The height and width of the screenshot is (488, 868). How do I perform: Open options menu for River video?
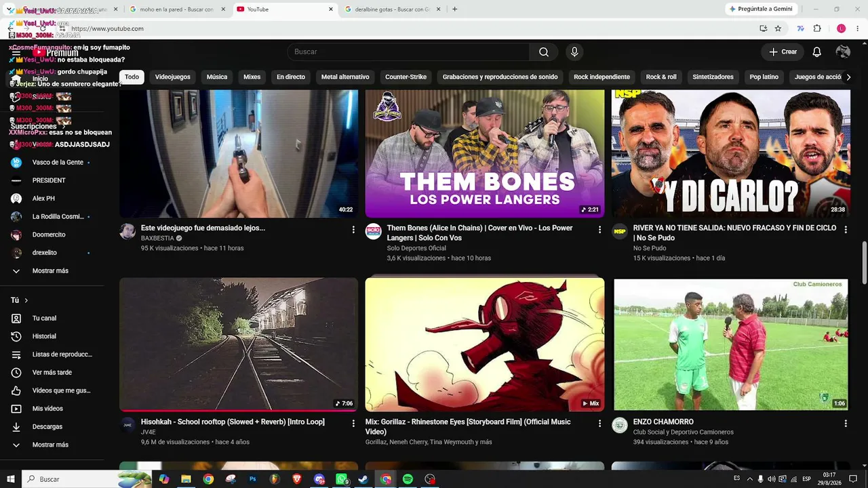pyautogui.click(x=846, y=230)
